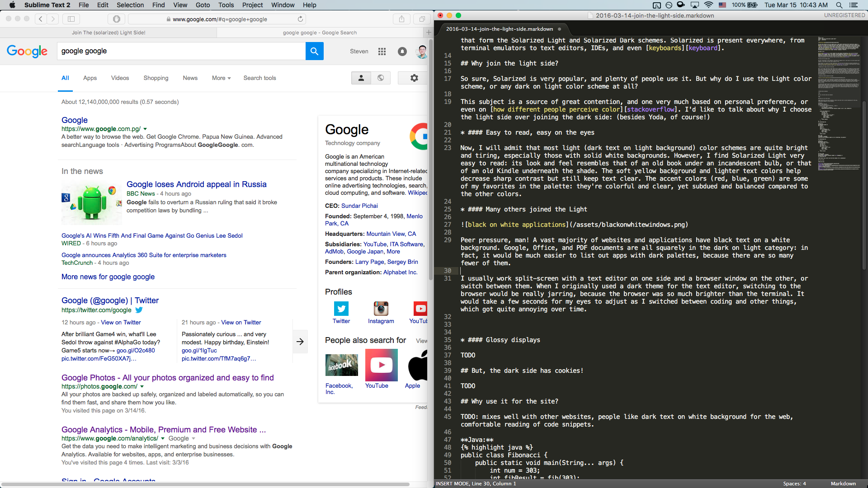This screenshot has width=868, height=488.
Task: Open the Google apps grid icon
Action: [382, 52]
